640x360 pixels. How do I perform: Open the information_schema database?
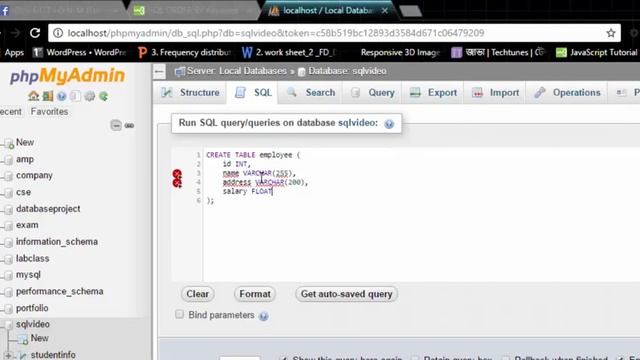tap(57, 242)
